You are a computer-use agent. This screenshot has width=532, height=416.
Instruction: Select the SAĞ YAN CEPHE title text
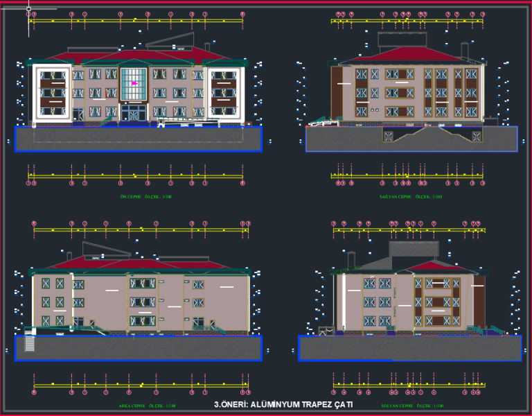410,197
